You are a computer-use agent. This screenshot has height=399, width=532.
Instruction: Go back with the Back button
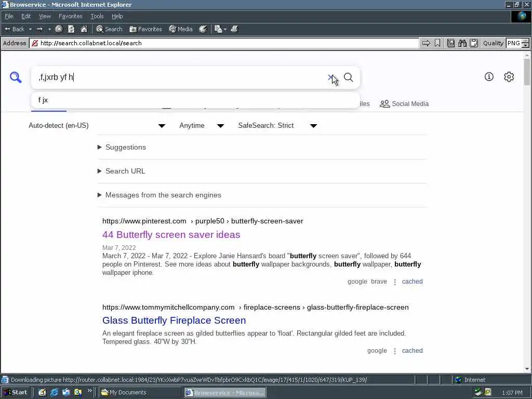coord(14,29)
